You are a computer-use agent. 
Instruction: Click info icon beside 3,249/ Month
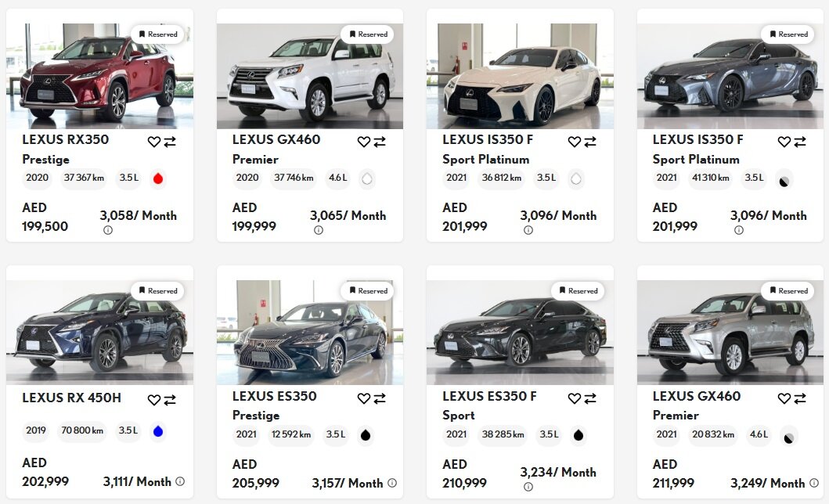pos(814,483)
